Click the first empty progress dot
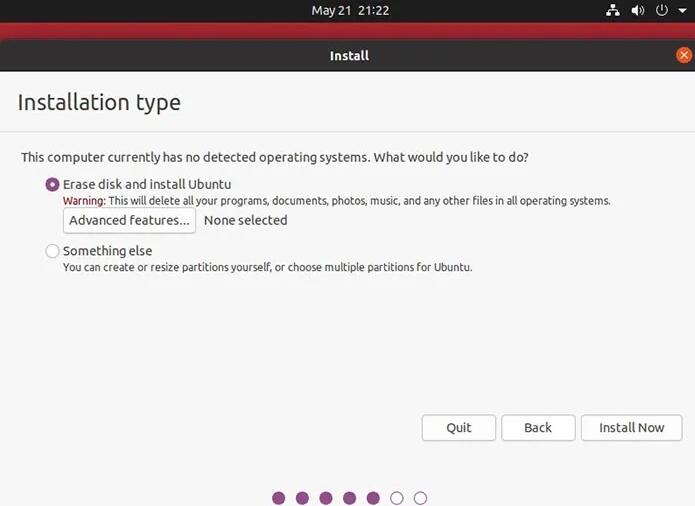Screen dimensions: 695x506 pos(397,498)
